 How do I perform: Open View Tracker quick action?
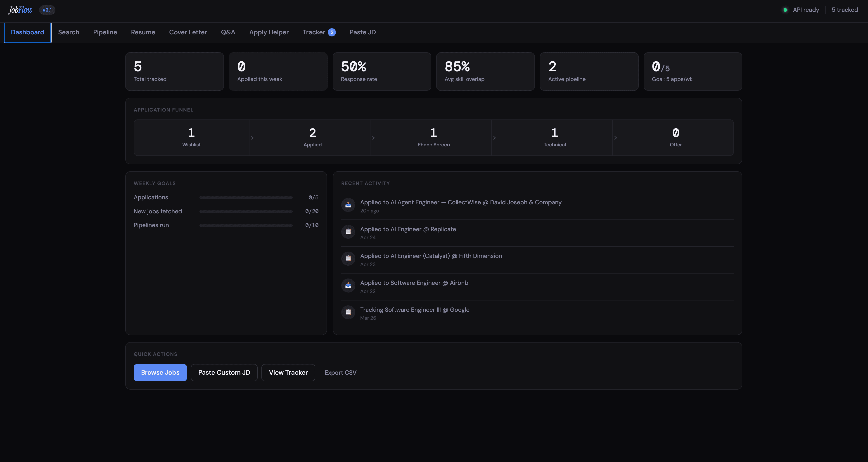(288, 372)
